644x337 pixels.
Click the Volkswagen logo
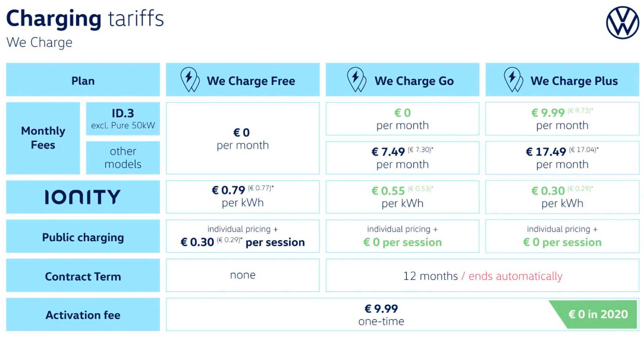[623, 23]
